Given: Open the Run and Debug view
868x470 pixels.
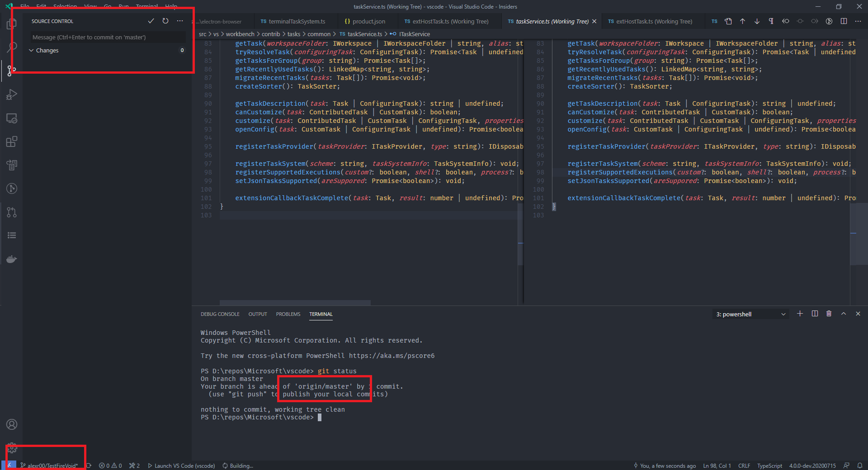Looking at the screenshot, I should pyautogui.click(x=11, y=94).
